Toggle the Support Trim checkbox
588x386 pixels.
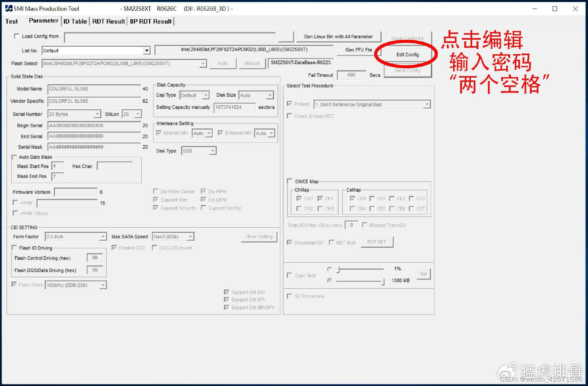click(156, 199)
